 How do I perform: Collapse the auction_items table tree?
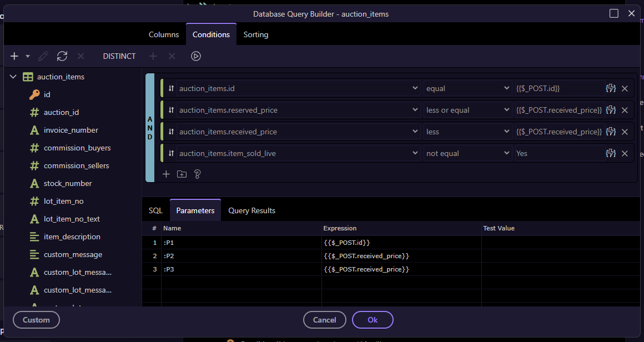[x=13, y=77]
